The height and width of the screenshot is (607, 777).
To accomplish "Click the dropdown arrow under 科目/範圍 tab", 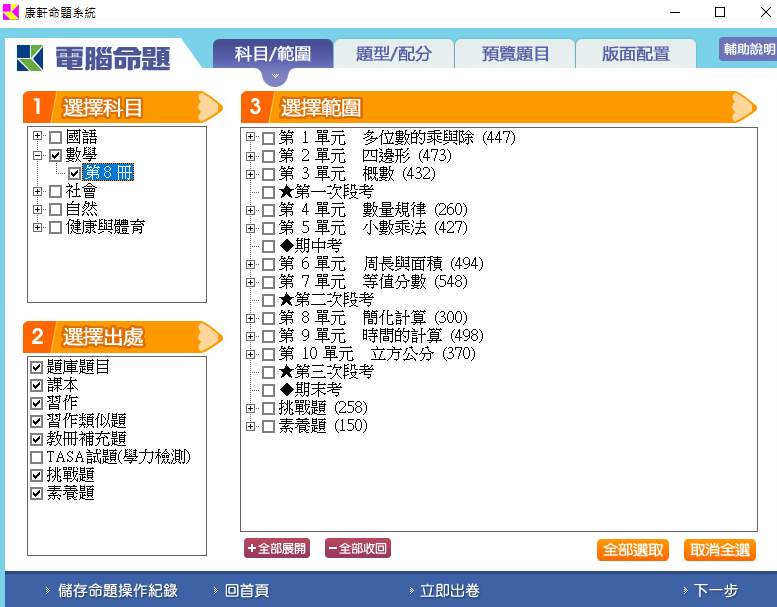I will point(272,76).
